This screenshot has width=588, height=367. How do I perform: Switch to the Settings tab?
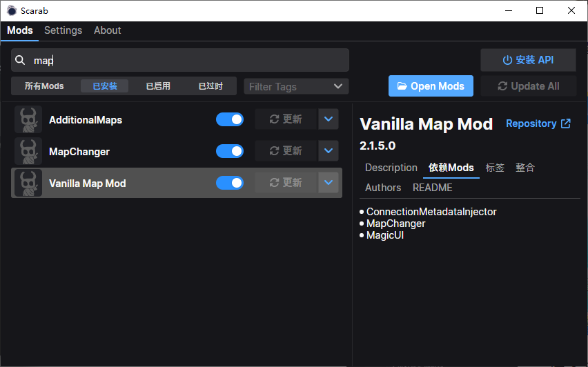point(63,30)
